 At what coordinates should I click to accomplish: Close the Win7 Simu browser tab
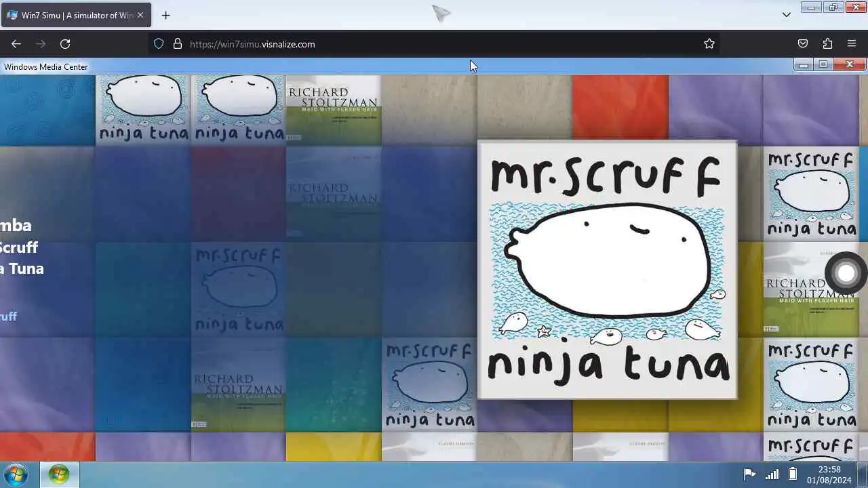pyautogui.click(x=140, y=15)
